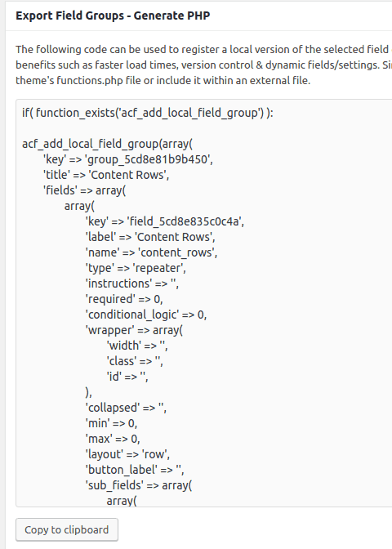392x549 pixels.
Task: Click the 'layout' => 'row' line
Action: tap(127, 454)
